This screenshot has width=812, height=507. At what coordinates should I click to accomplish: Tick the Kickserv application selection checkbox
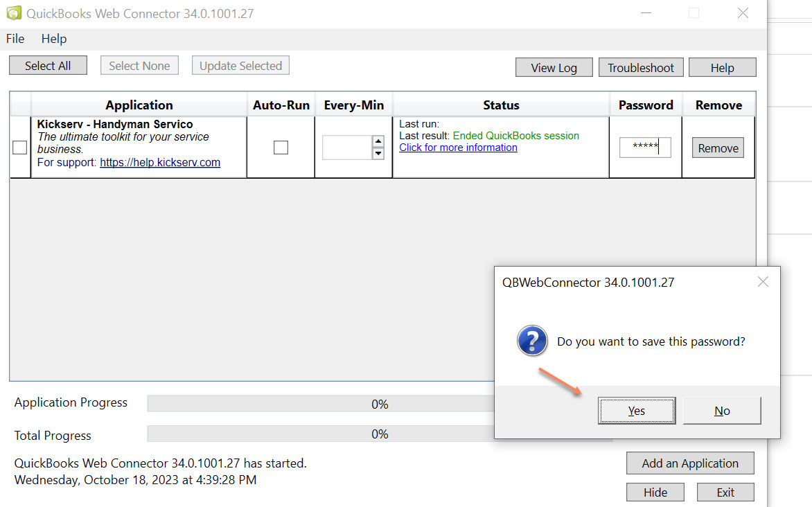(x=19, y=148)
